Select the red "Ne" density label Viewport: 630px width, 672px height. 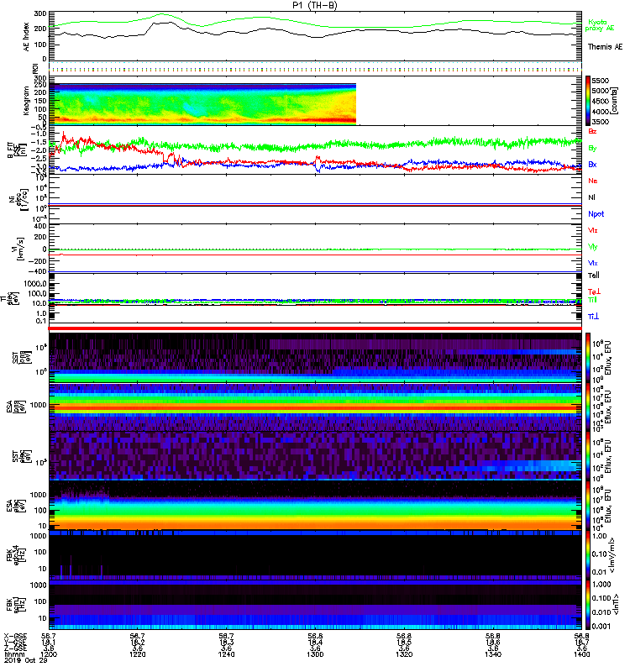(592, 181)
